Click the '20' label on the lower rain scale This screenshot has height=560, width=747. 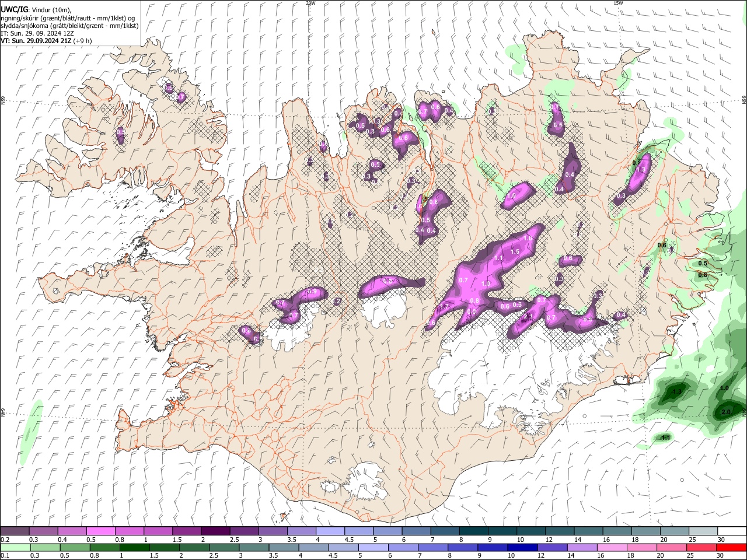[660, 556]
